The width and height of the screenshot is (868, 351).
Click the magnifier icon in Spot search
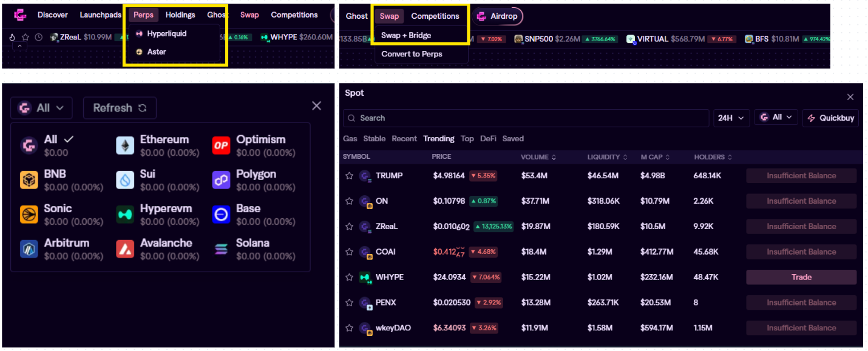(351, 118)
